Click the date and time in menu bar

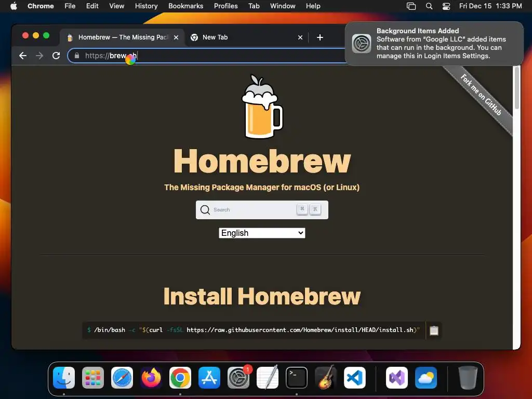[x=490, y=6]
